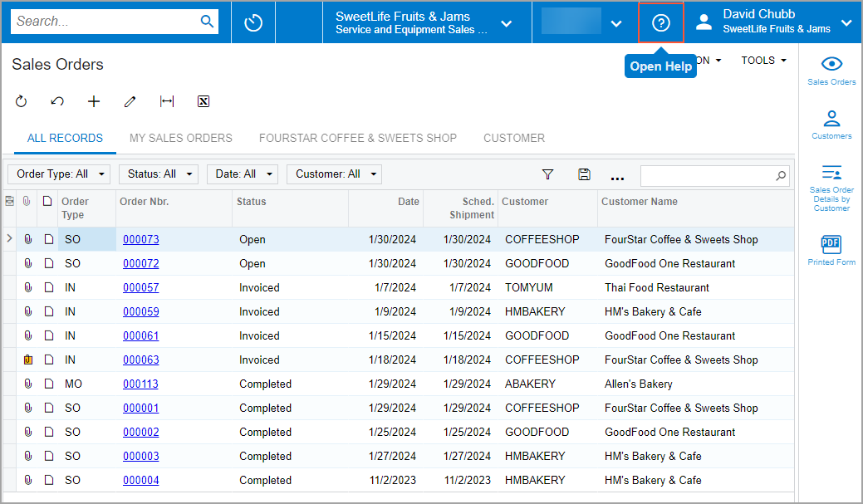Click the save filter floppy disk icon
863x504 pixels.
584,174
